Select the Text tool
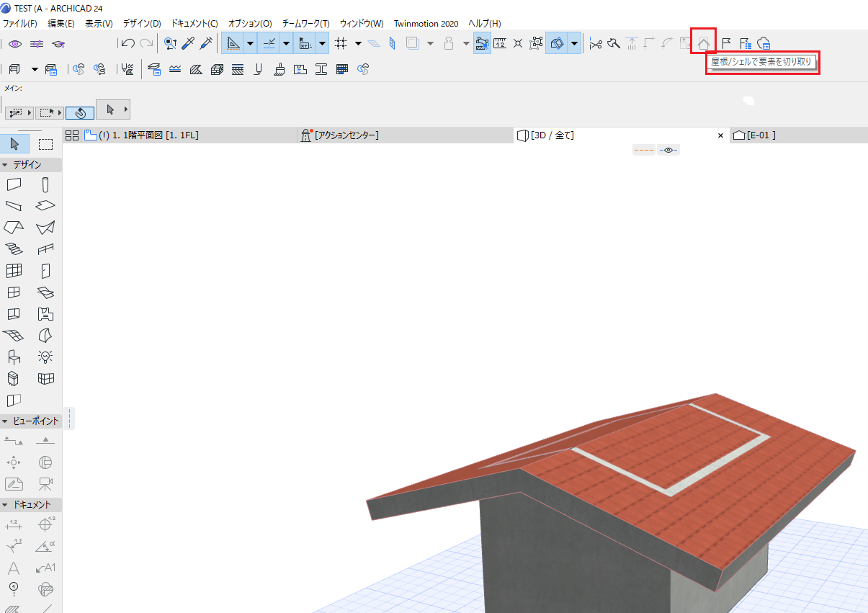This screenshot has height=613, width=868. coord(14,568)
